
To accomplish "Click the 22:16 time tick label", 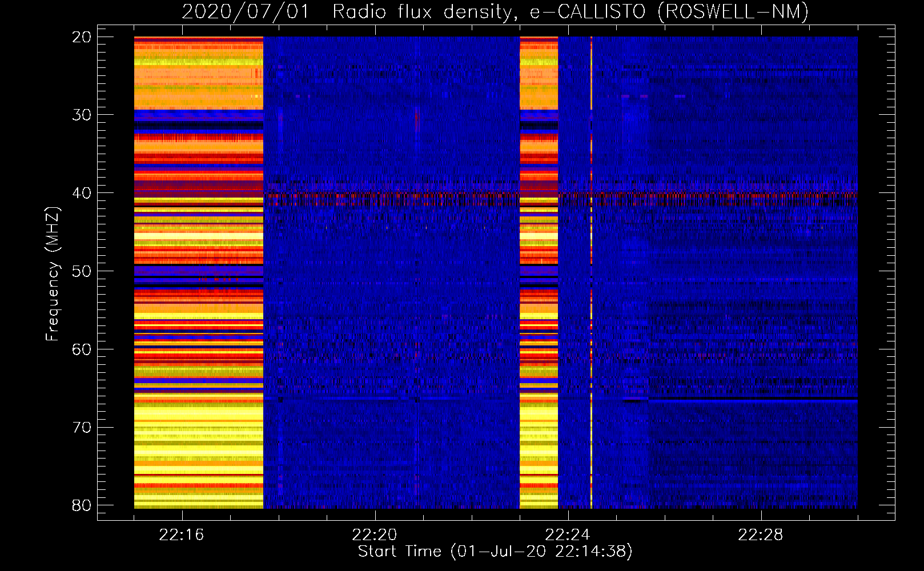I will point(182,535).
